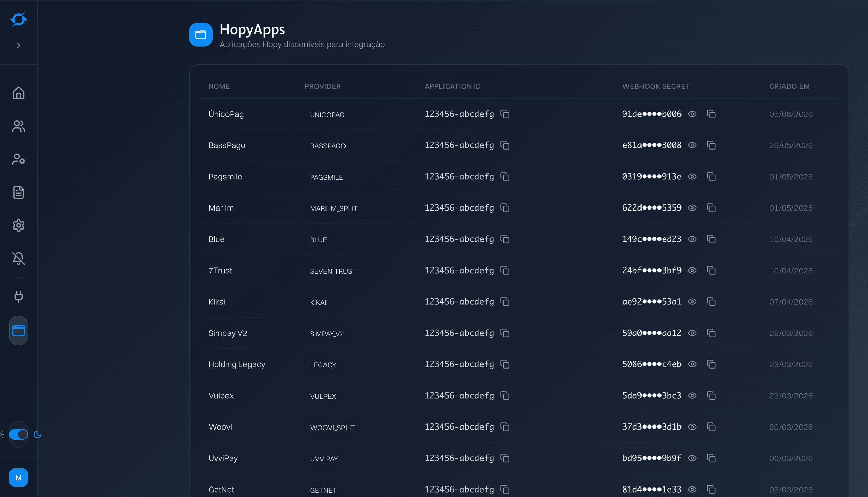Image resolution: width=868 pixels, height=497 pixels.
Task: Select the GetNet name cell
Action: point(221,490)
